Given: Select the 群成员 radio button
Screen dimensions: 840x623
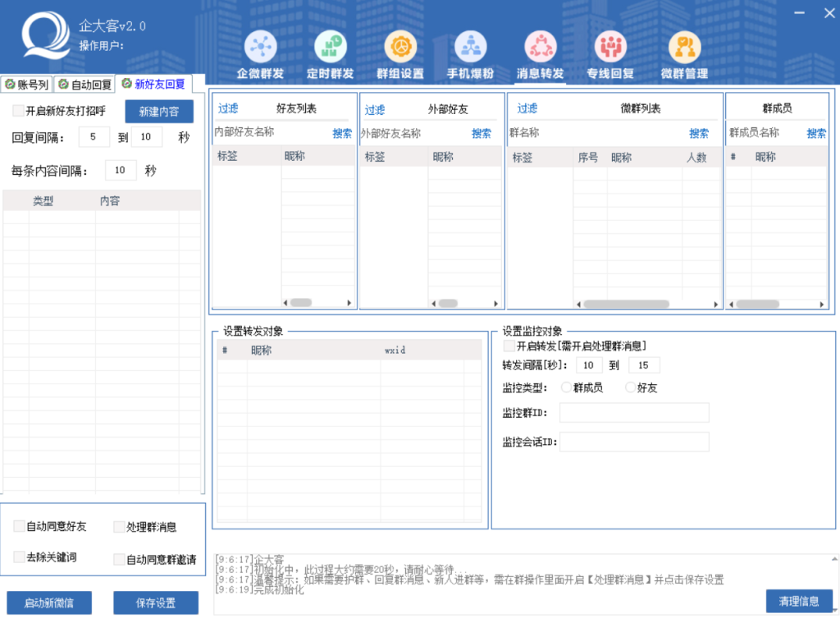Looking at the screenshot, I should (x=567, y=387).
